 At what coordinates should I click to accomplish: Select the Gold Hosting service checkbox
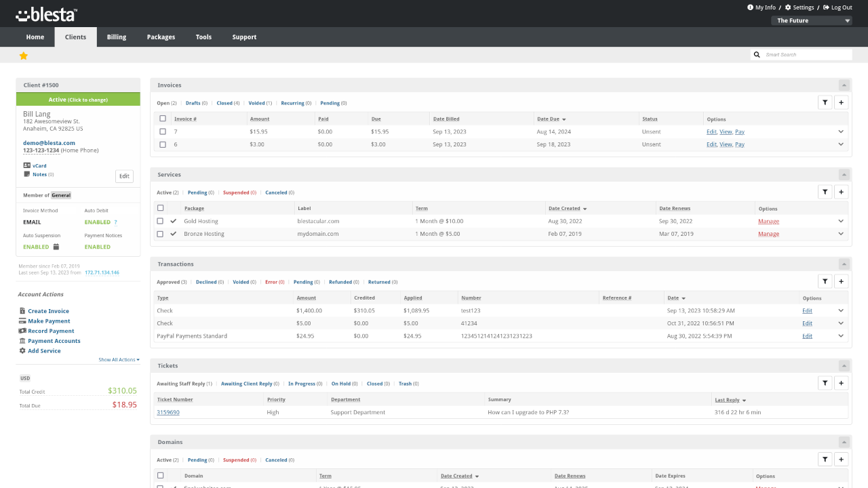(x=161, y=221)
